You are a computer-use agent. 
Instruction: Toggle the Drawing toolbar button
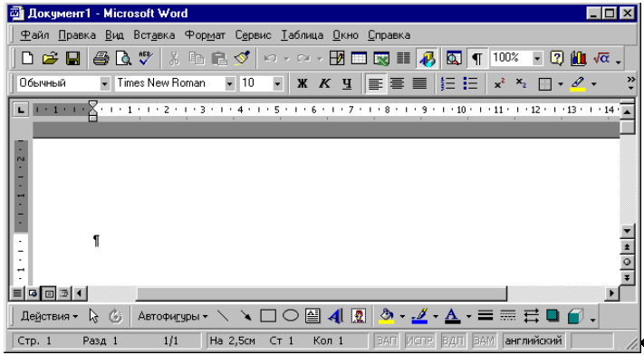428,58
